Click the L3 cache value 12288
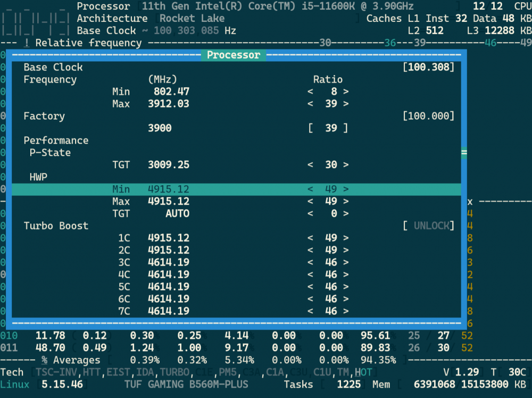This screenshot has width=532, height=398. click(x=500, y=30)
